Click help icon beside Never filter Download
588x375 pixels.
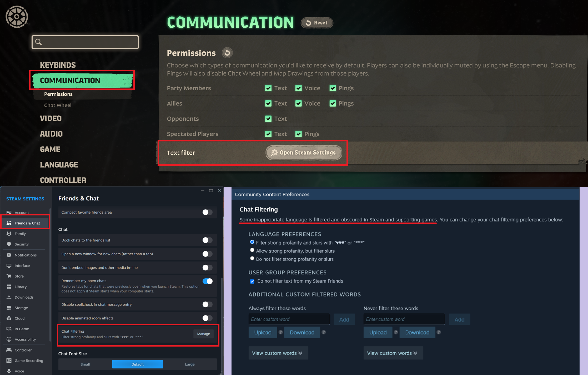[x=439, y=332]
